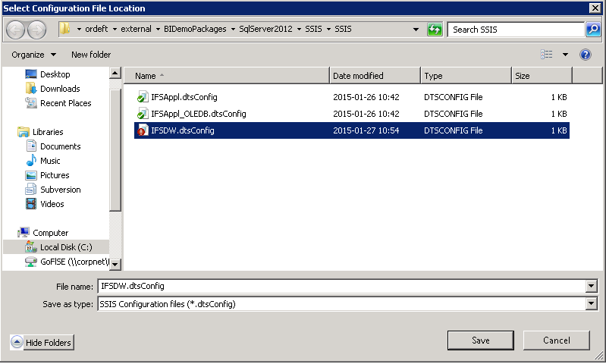This screenshot has height=364, width=606.
Task: Expand the view options dropdown arrow
Action: click(x=565, y=55)
